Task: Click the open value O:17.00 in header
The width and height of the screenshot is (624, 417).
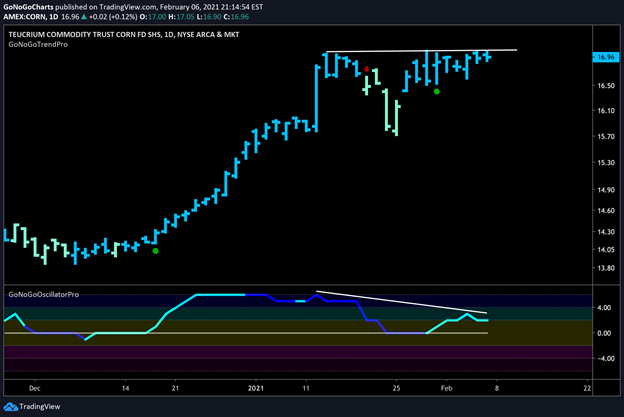Action: [x=155, y=17]
